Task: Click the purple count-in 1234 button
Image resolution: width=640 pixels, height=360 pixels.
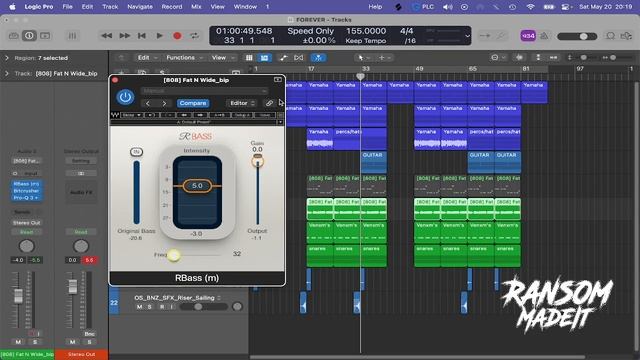Action: (x=528, y=36)
